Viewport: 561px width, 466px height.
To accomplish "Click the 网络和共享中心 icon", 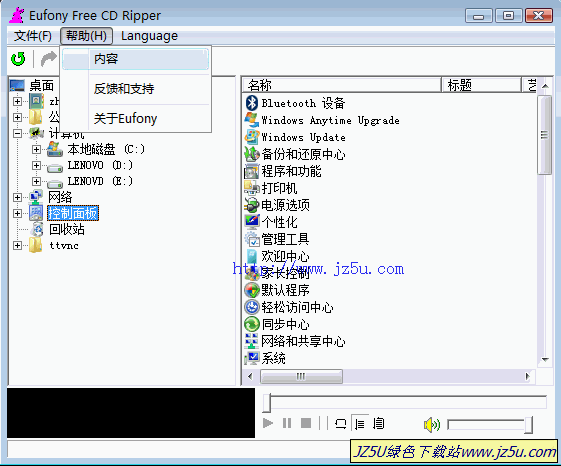I will point(252,341).
